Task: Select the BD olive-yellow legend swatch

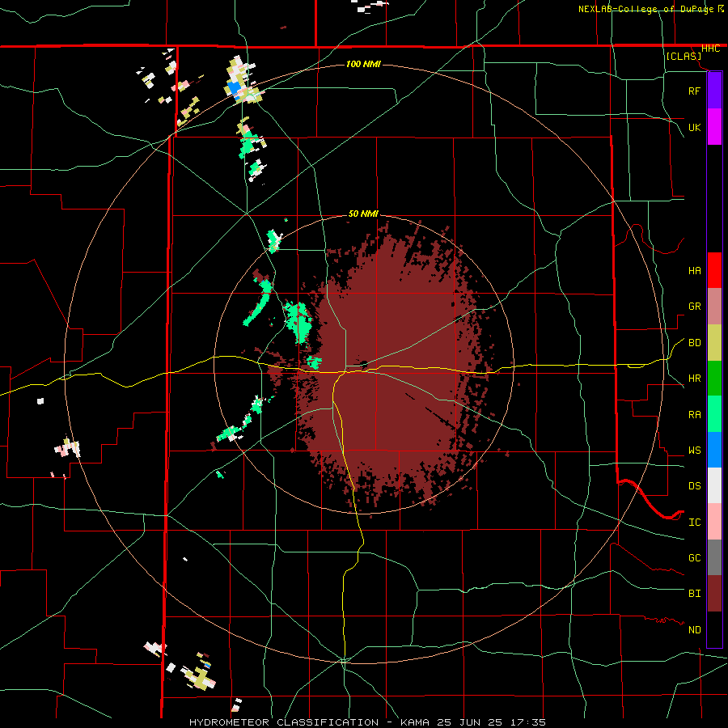Action: tap(714, 342)
